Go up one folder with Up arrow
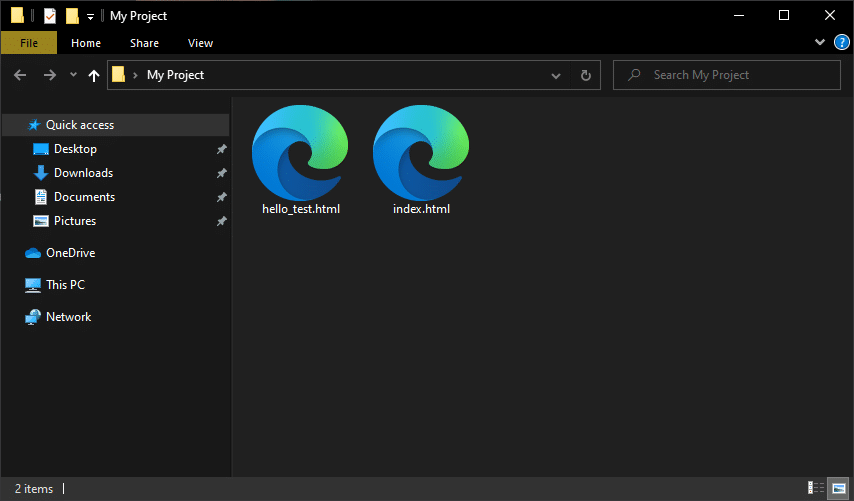Screen dimensions: 854x501 (x=94, y=75)
